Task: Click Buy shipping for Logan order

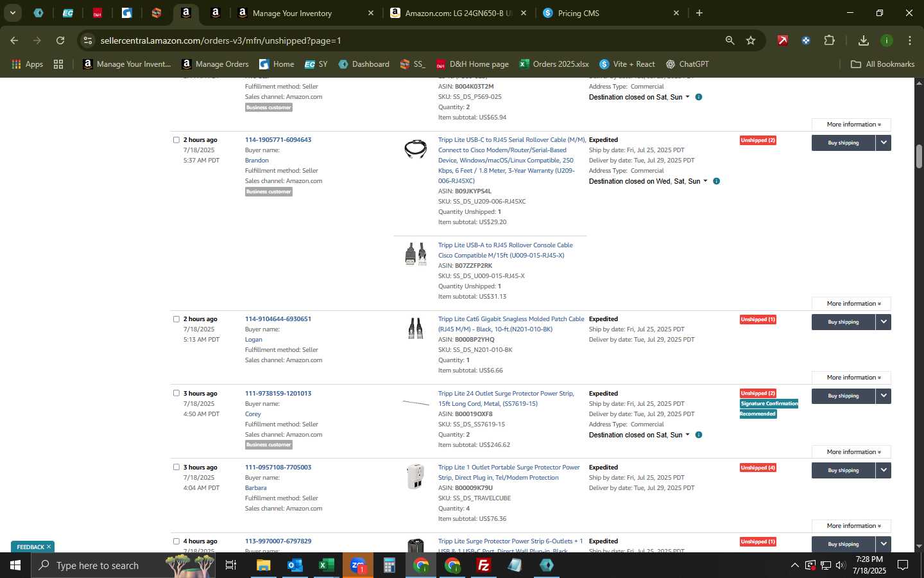Action: coord(843,322)
